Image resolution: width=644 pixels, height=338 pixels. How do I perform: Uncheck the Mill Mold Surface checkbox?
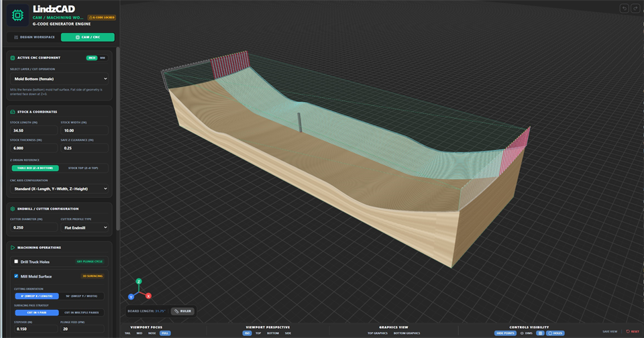tap(16, 276)
